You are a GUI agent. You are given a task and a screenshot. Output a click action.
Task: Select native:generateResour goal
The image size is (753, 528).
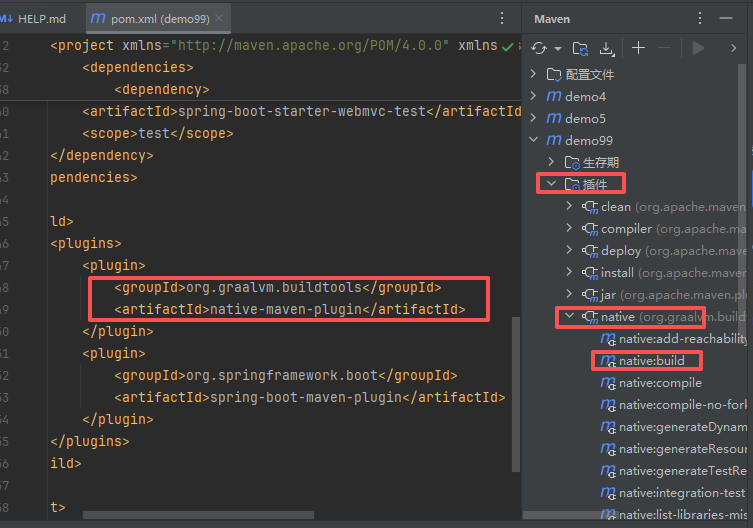(674, 449)
